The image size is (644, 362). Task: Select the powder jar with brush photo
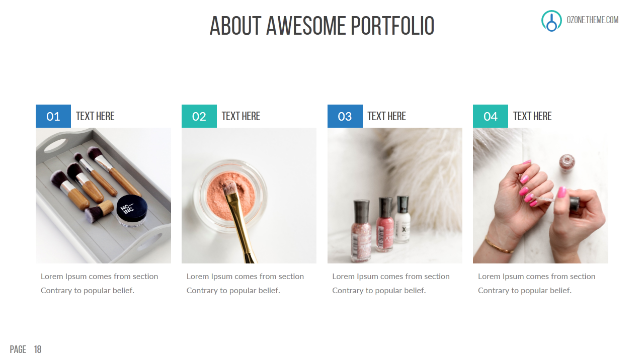[x=249, y=196]
